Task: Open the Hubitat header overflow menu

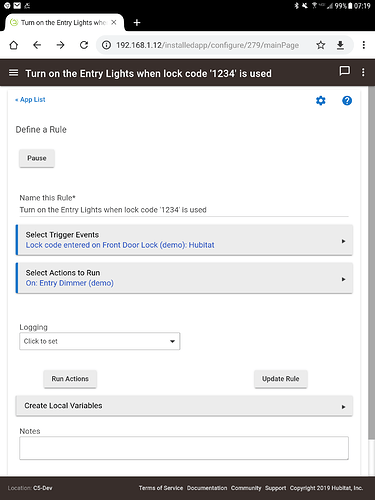Action: (x=363, y=72)
